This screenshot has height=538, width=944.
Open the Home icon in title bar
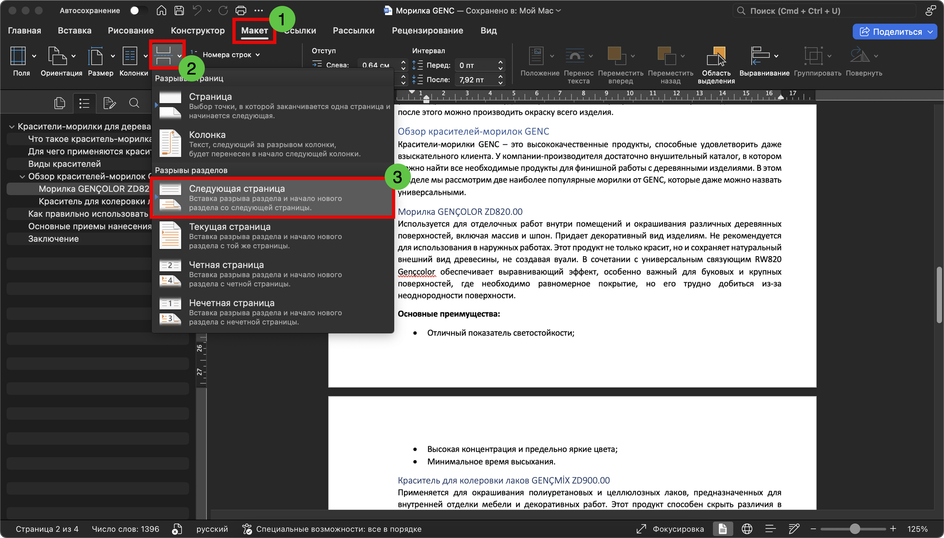click(161, 10)
